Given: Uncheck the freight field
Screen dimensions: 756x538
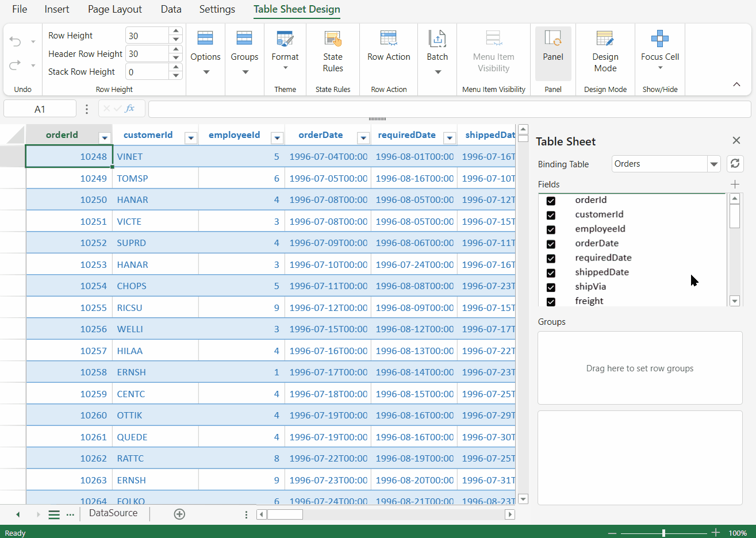Looking at the screenshot, I should coord(551,302).
